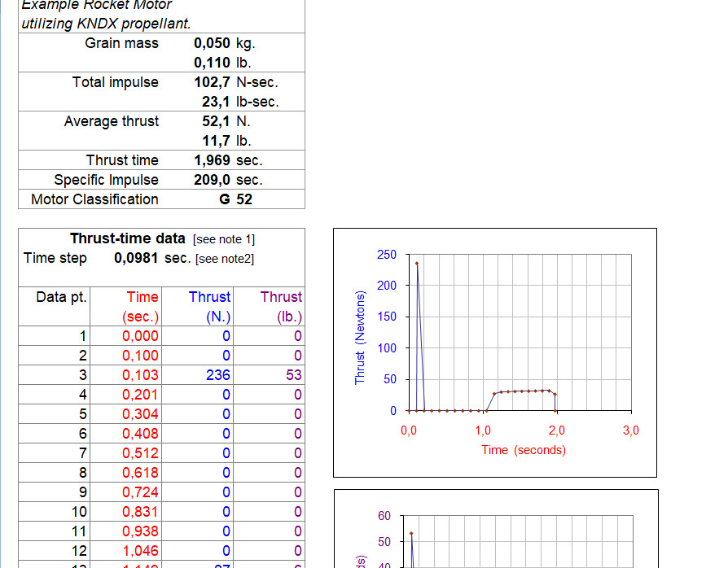Select the 'Thrust-time data' heading
Viewport: 728px width, 568px height.
127,238
